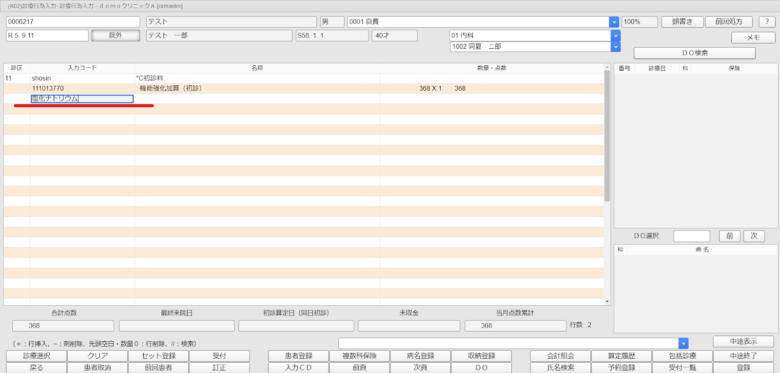Click the 最終来院日 field
The height and width of the screenshot is (373, 780).
pyautogui.click(x=177, y=326)
